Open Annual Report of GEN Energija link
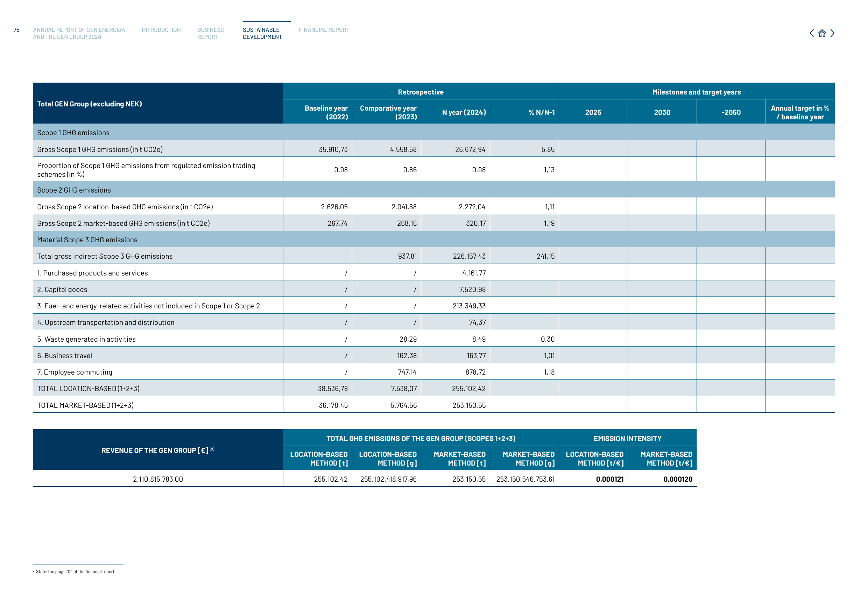The width and height of the screenshot is (868, 614). coord(79,33)
